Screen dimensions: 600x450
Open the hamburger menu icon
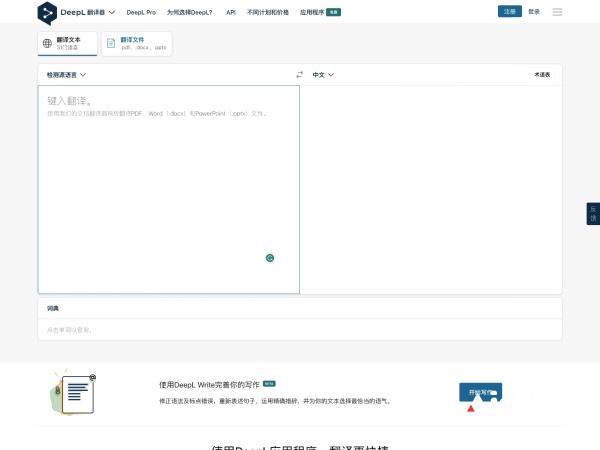(557, 12)
